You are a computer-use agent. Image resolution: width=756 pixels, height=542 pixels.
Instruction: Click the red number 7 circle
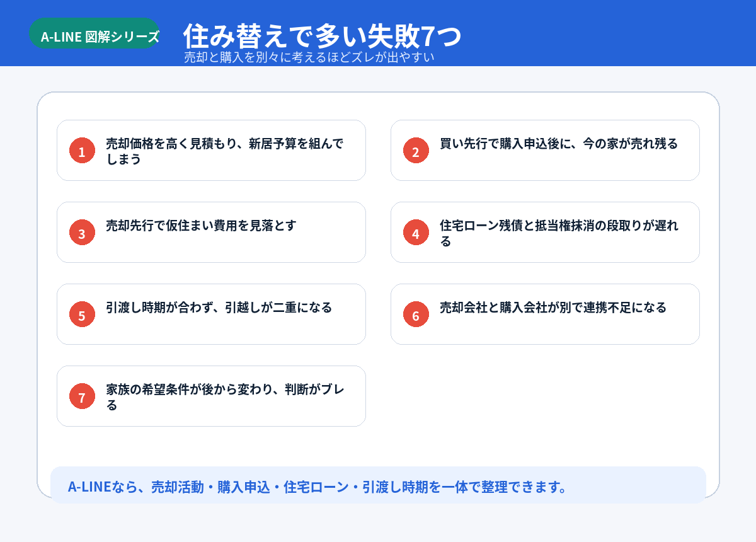[x=82, y=396]
